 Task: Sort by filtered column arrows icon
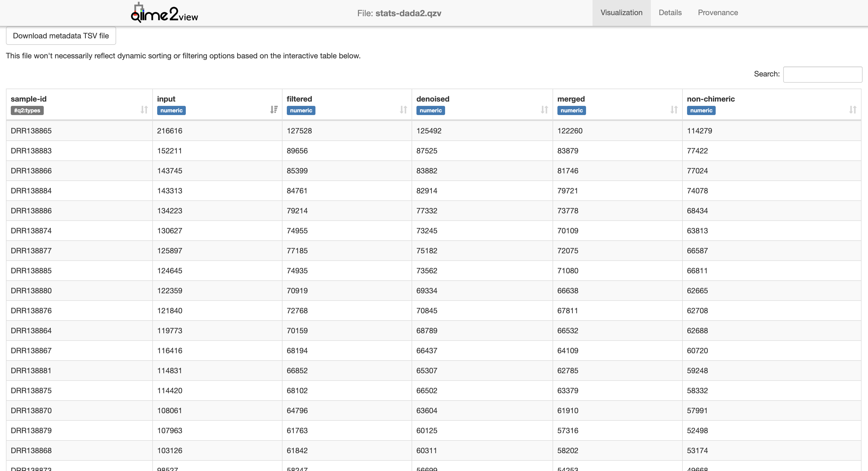point(403,109)
